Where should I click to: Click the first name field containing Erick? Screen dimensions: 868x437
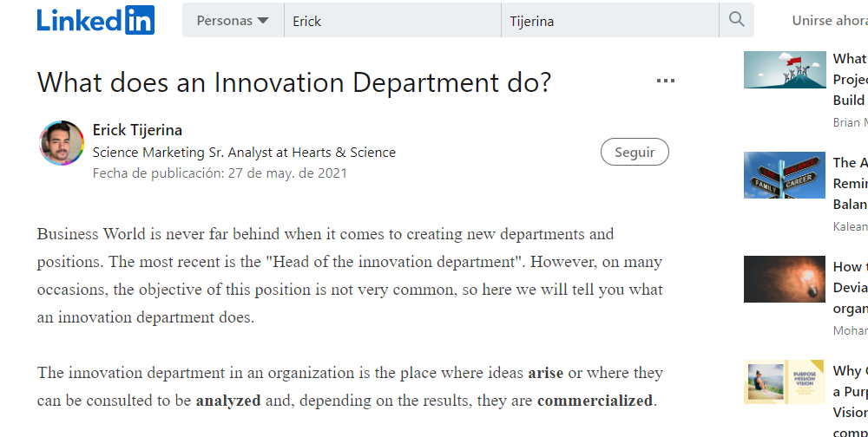pyautogui.click(x=392, y=21)
